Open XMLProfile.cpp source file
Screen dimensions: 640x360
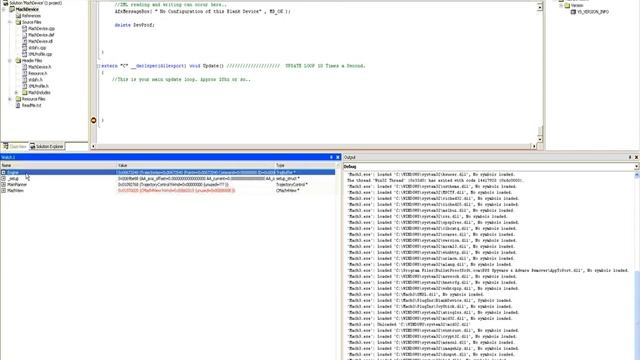click(40, 54)
